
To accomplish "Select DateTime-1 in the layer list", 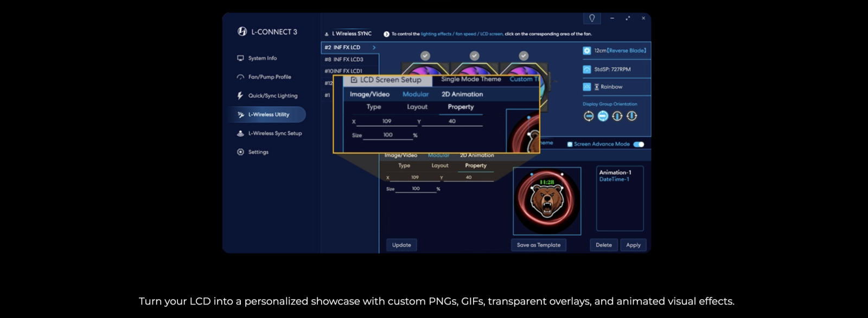I will (614, 179).
